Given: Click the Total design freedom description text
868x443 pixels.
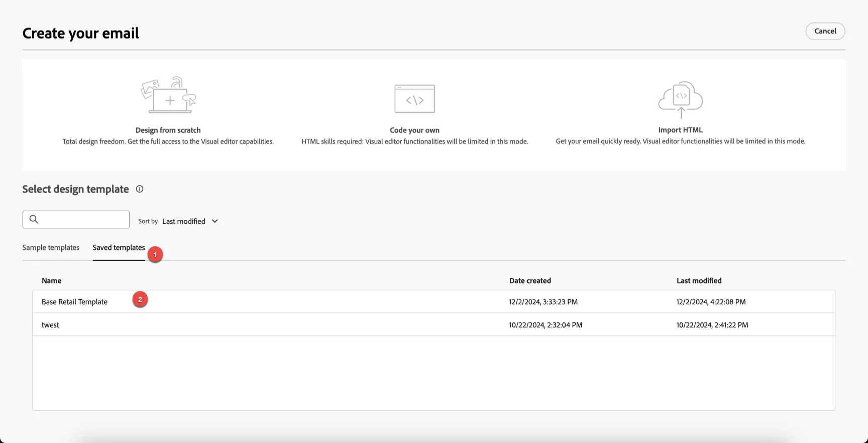Looking at the screenshot, I should (x=168, y=141).
